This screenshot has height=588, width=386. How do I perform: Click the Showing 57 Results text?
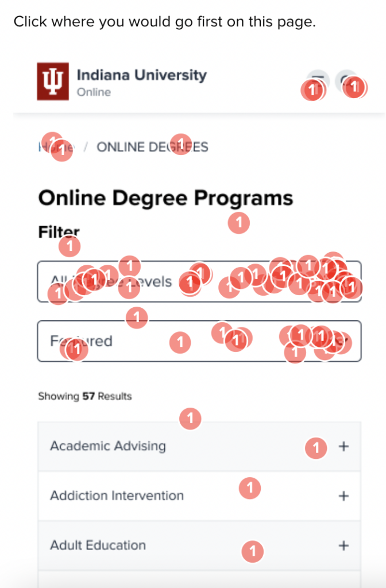(x=85, y=396)
